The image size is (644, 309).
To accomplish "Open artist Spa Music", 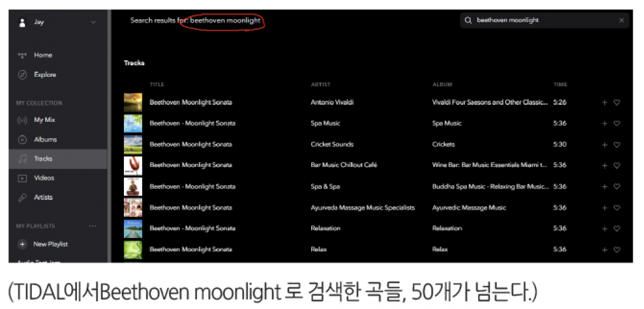I will point(325,123).
